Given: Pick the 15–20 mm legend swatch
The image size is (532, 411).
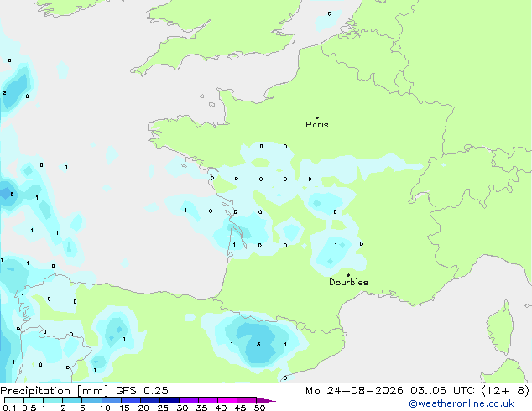Looking at the screenshot, I should point(130,400).
